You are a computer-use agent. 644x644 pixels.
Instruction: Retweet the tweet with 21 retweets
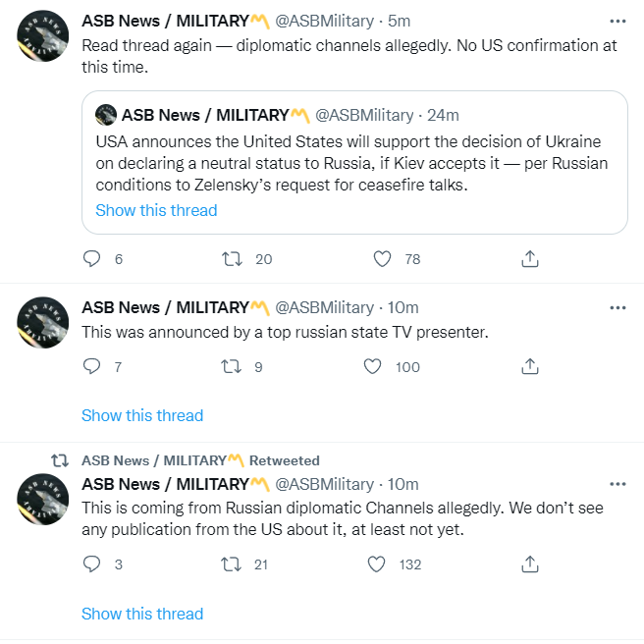click(233, 564)
